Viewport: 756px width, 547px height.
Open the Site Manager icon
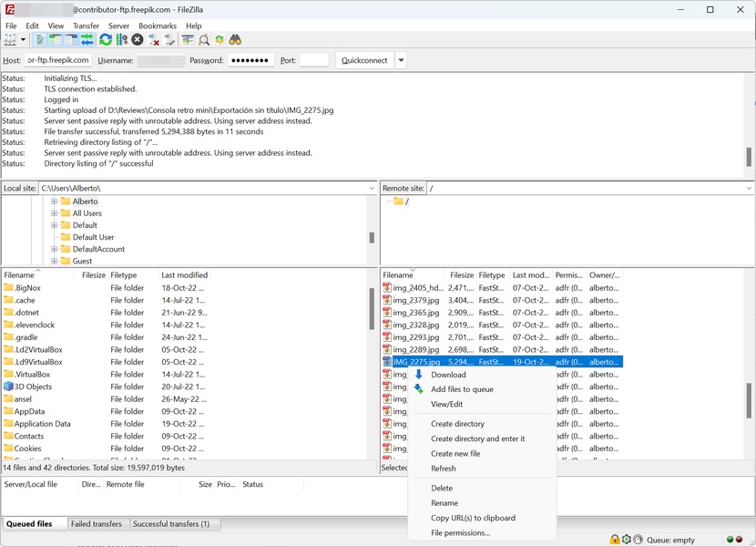pos(11,40)
